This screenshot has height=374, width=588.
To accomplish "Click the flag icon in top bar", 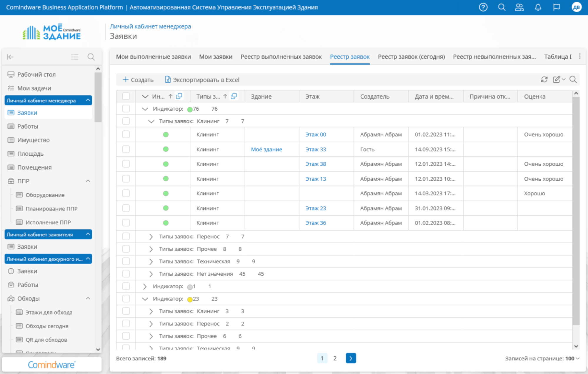I will point(556,7).
